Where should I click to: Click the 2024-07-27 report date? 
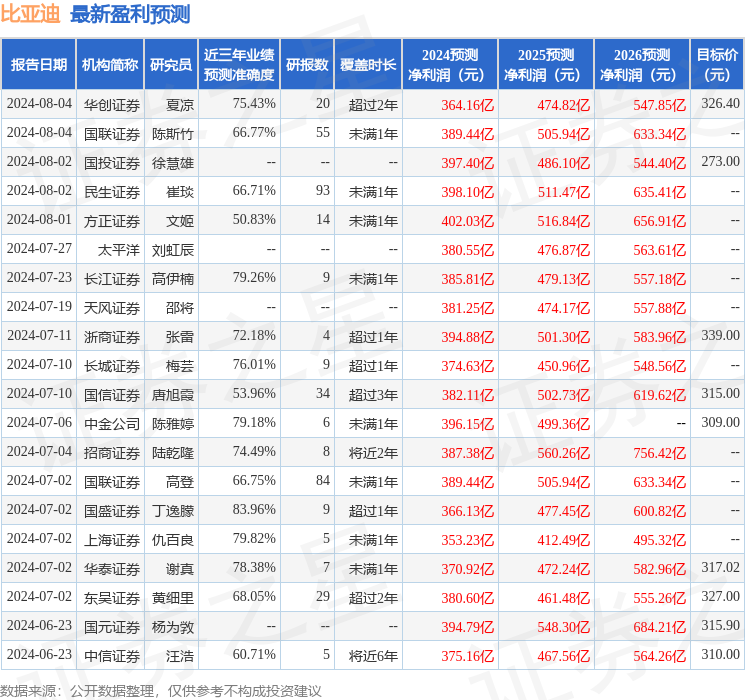(39, 248)
